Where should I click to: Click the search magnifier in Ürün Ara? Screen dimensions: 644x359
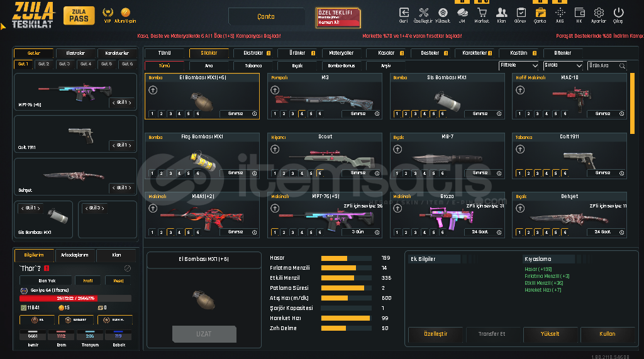622,66
